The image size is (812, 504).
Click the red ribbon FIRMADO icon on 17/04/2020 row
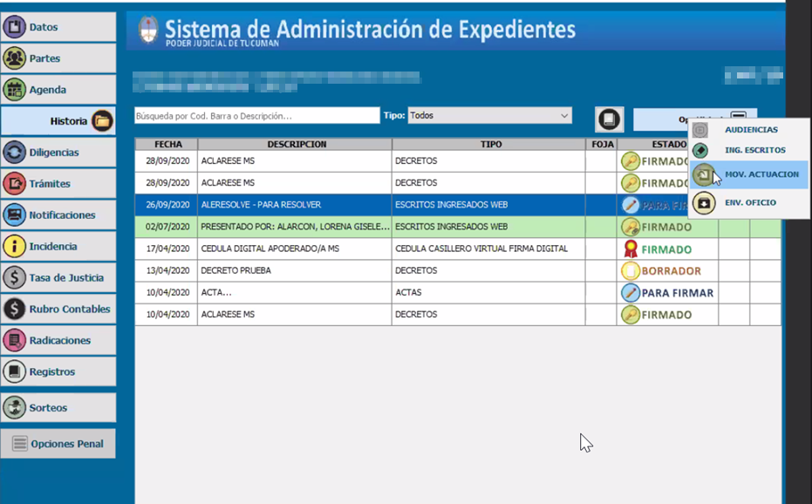point(631,249)
